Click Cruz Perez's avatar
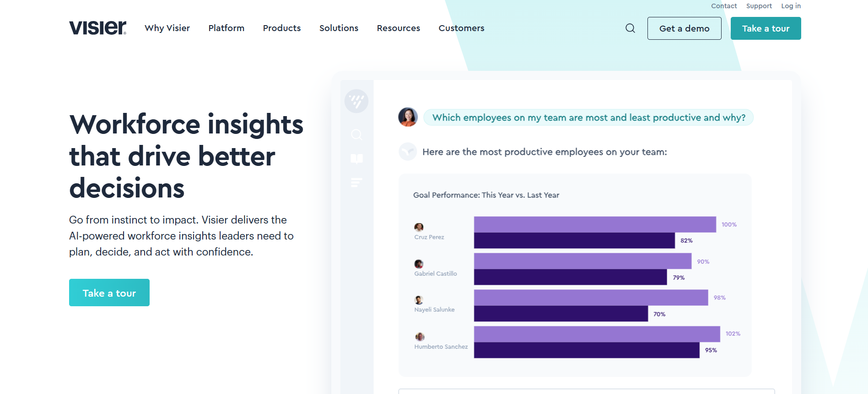This screenshot has width=868, height=394. click(x=419, y=227)
